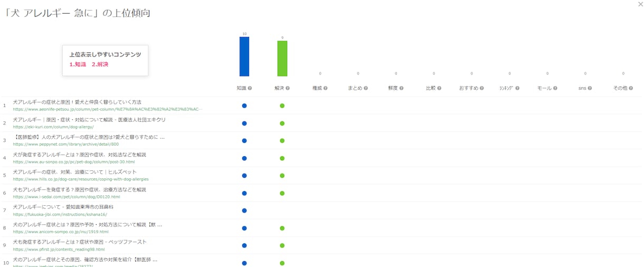
Task: Click help icon next to 解決
Action: pos(288,88)
